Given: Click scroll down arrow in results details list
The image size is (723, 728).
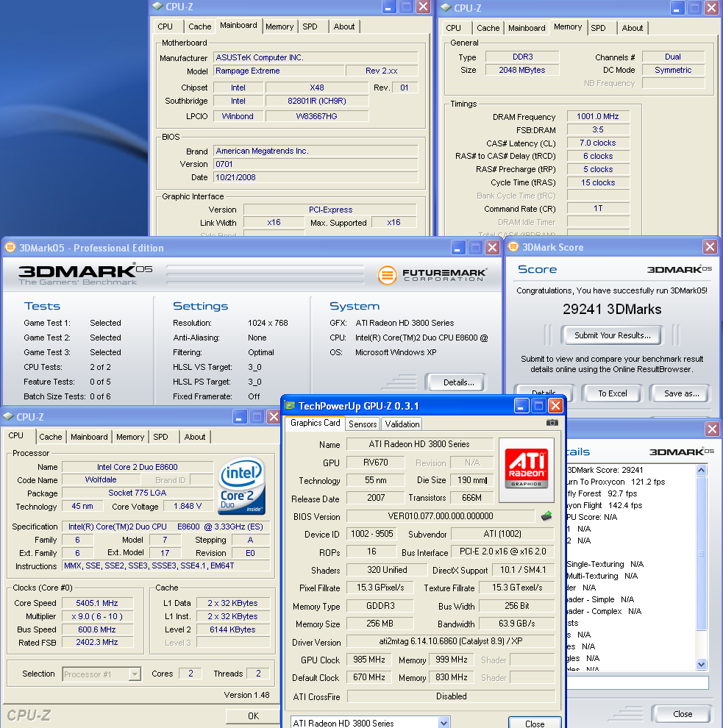Looking at the screenshot, I should pos(701,665).
